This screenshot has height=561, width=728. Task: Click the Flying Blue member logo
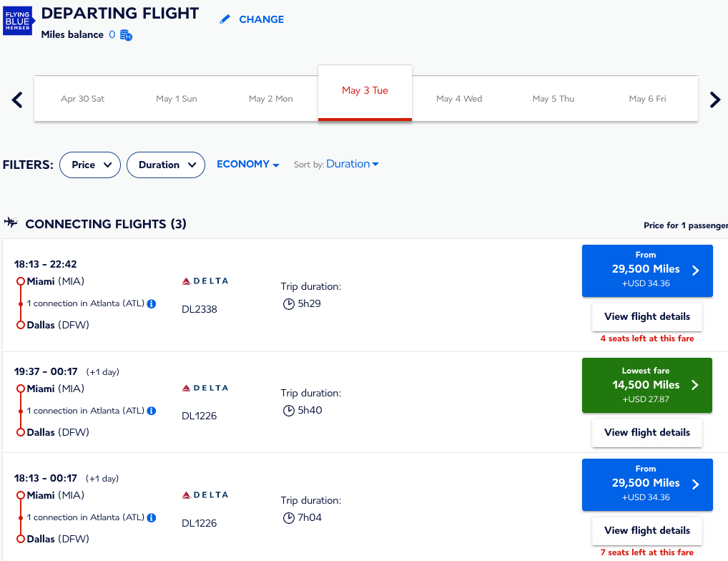[x=19, y=22]
